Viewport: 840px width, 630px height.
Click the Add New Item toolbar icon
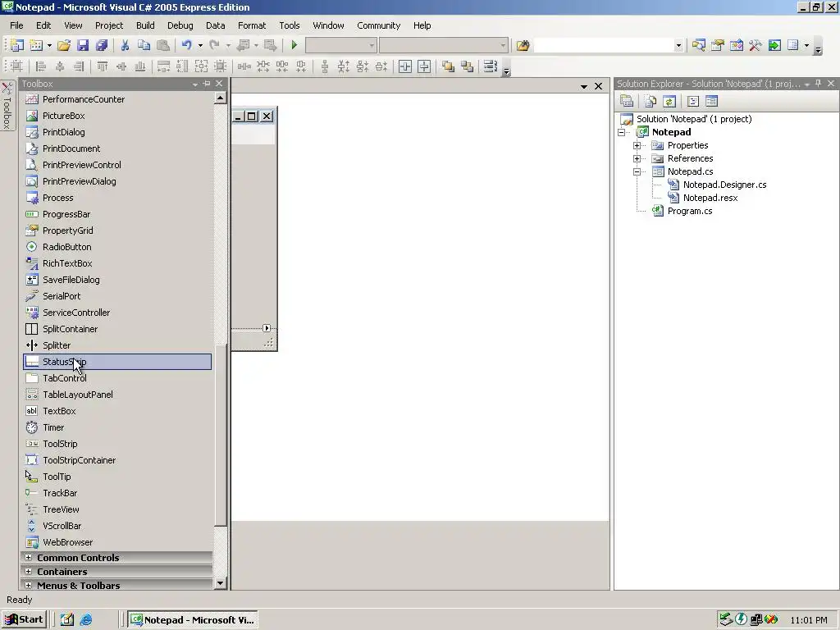click(x=36, y=46)
